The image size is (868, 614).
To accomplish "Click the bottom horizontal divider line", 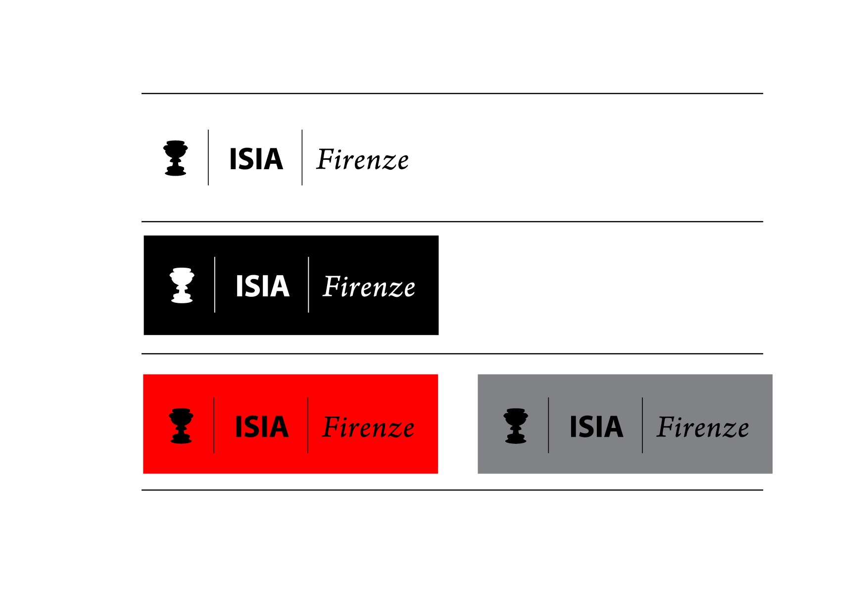I will pyautogui.click(x=452, y=490).
